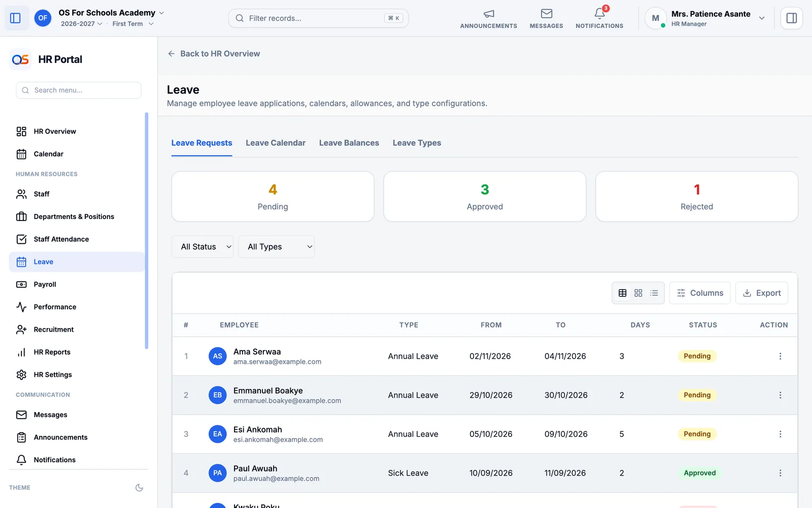Focus the Search menu field
This screenshot has height=508, width=812.
(x=79, y=90)
